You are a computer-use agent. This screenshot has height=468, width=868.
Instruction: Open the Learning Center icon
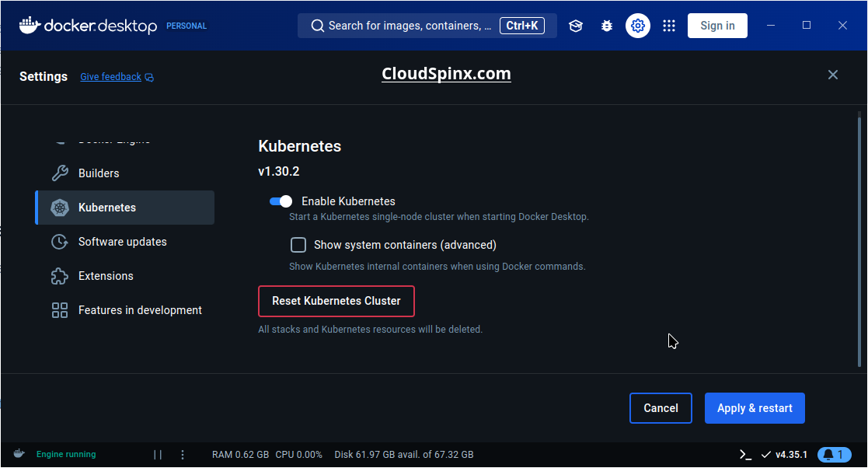(575, 25)
